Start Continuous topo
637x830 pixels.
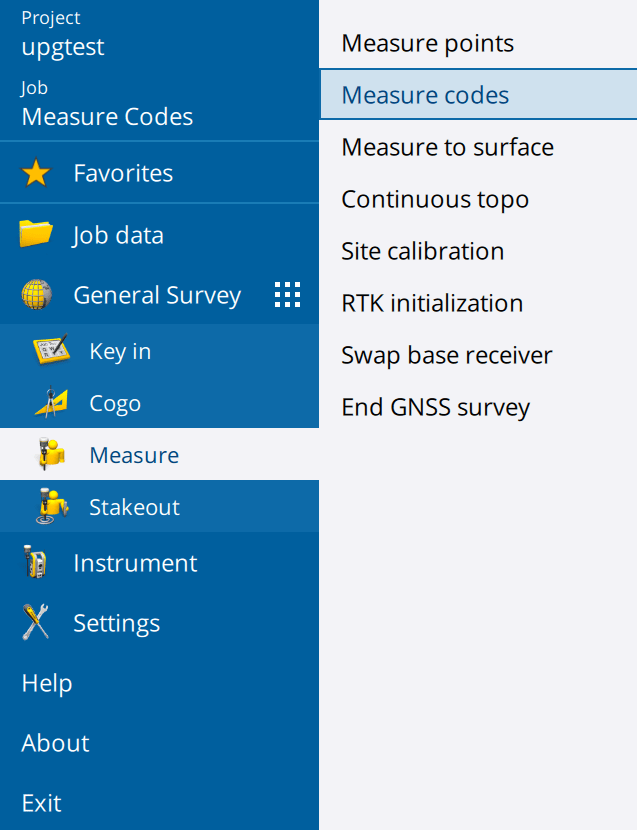[x=435, y=199]
